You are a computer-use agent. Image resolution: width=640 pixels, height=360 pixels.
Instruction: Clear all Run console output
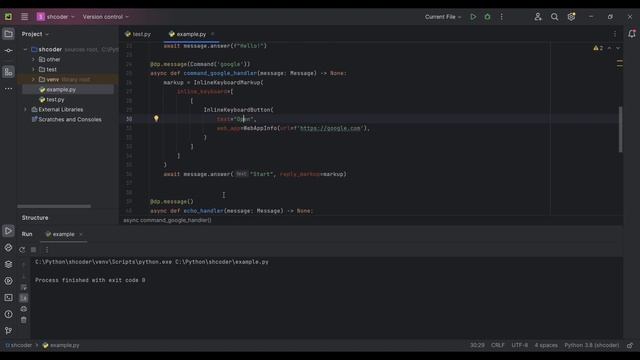[x=24, y=320]
